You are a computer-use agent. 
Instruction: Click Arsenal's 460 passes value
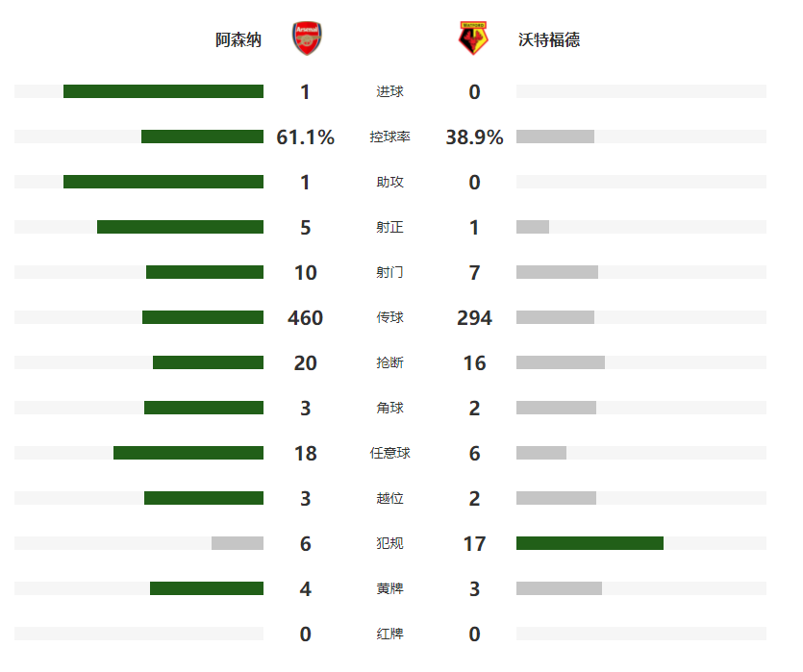pos(305,318)
